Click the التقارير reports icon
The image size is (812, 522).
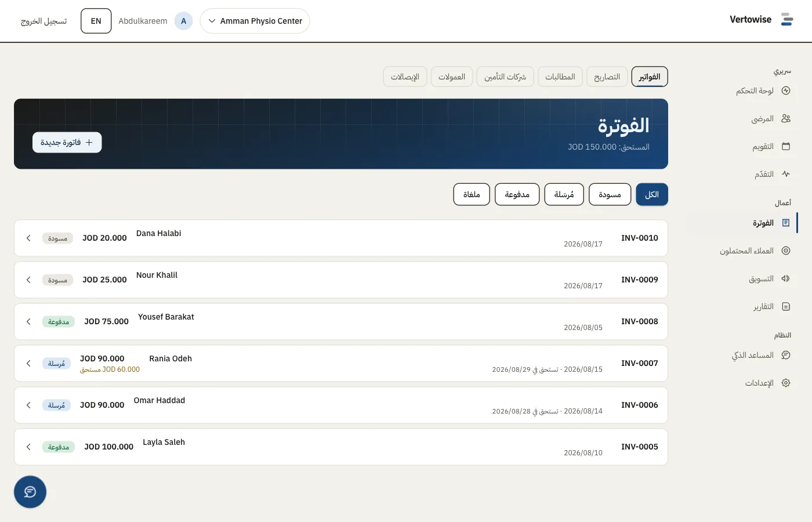tap(786, 306)
